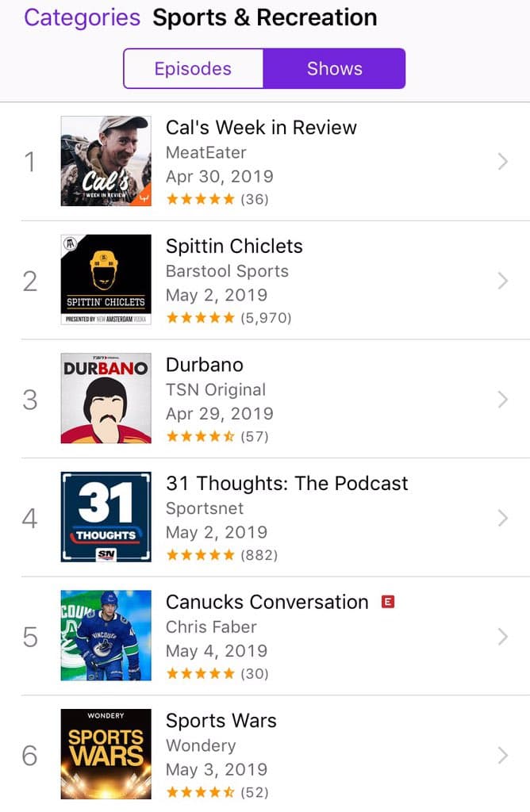Open the 31 Thoughts: The Podcast title
The width and height of the screenshot is (530, 812).
coord(286,484)
